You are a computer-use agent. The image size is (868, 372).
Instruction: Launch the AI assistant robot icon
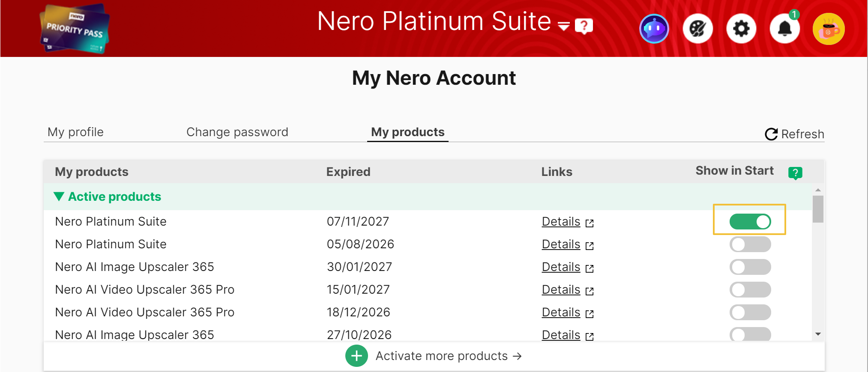coord(654,29)
